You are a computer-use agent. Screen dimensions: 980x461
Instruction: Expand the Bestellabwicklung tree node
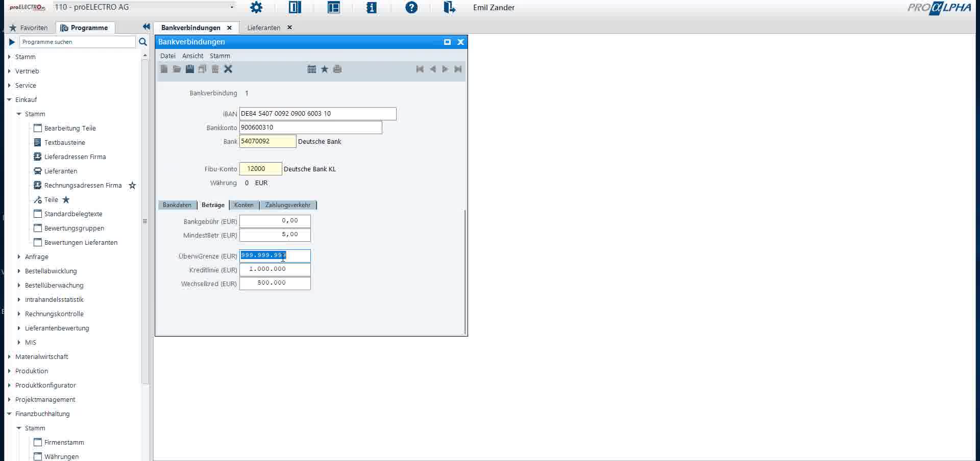[19, 271]
